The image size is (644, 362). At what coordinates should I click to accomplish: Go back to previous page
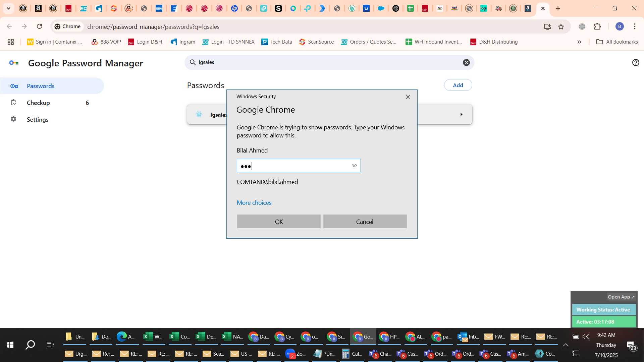(9, 26)
